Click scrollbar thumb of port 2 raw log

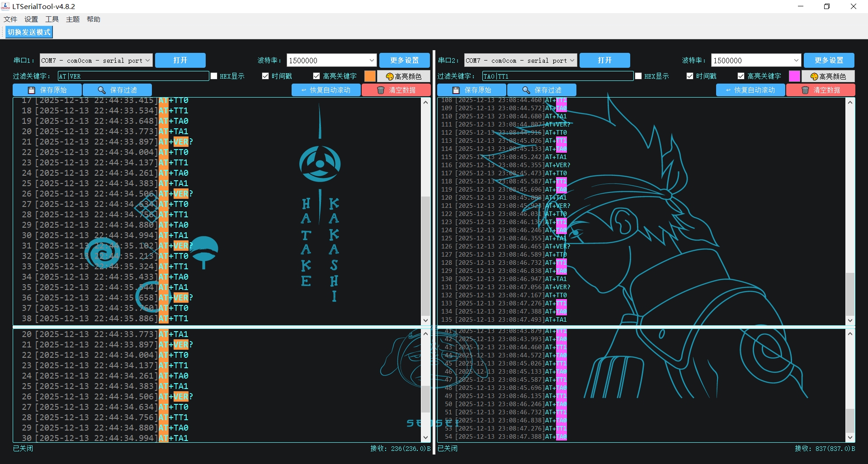[850, 294]
